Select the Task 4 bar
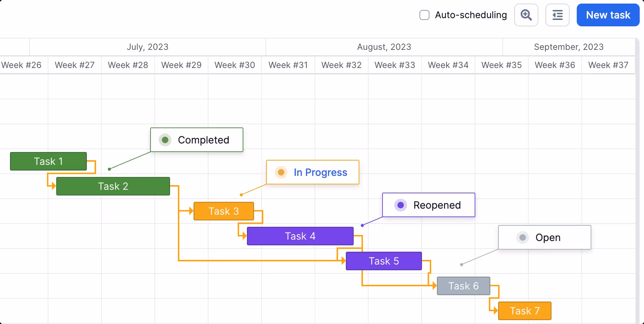This screenshot has width=644, height=324. [x=300, y=236]
